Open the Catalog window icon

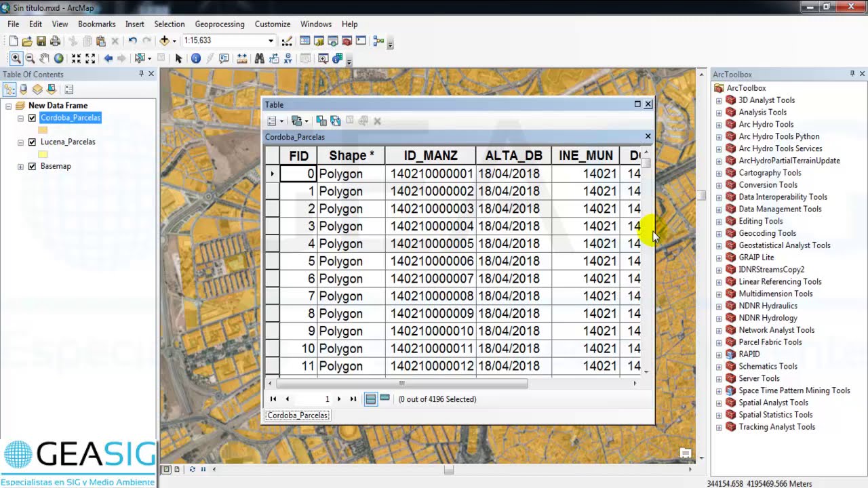pos(319,41)
